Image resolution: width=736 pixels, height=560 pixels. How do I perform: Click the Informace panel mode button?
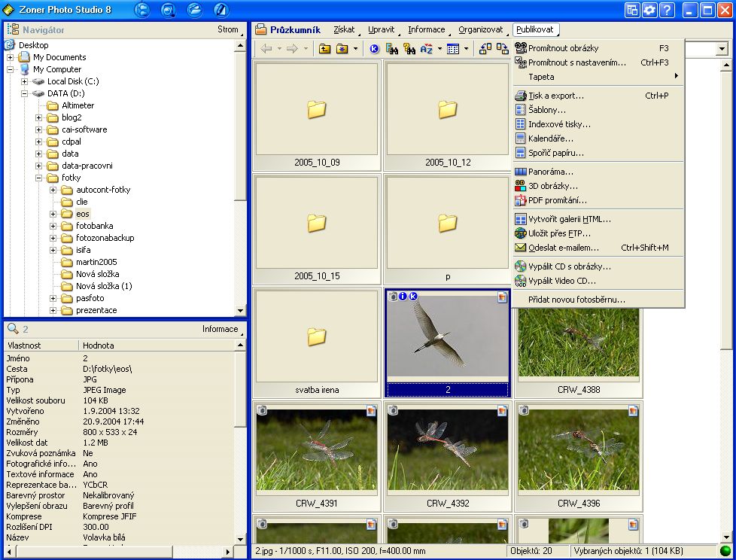coord(223,329)
